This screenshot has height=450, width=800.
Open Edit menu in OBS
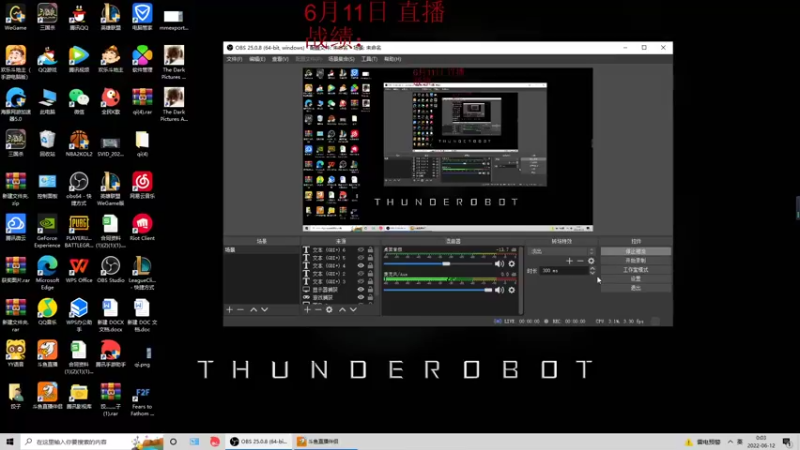(x=257, y=59)
